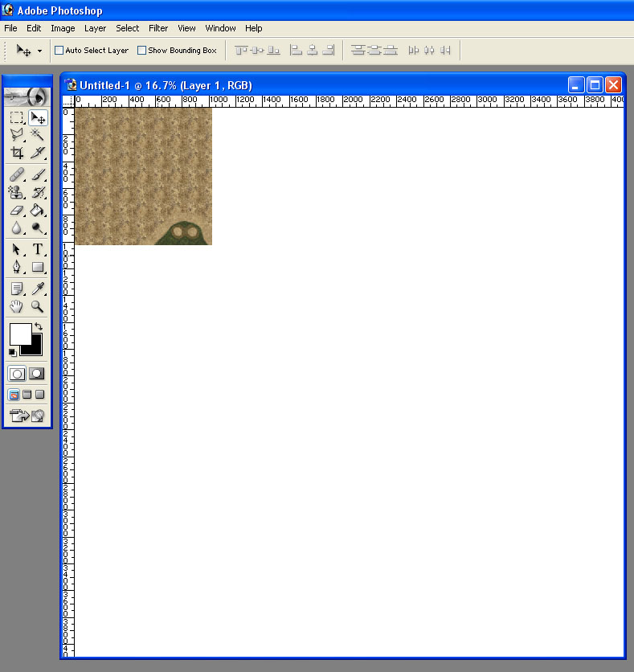Enable Auto Select Layer checkbox
This screenshot has width=634, height=672.
(x=59, y=51)
